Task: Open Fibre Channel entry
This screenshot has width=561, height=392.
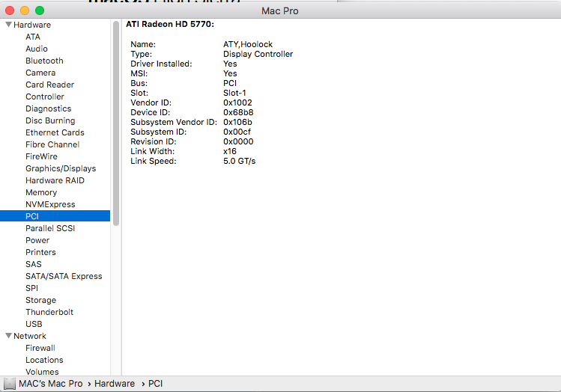Action: point(52,144)
